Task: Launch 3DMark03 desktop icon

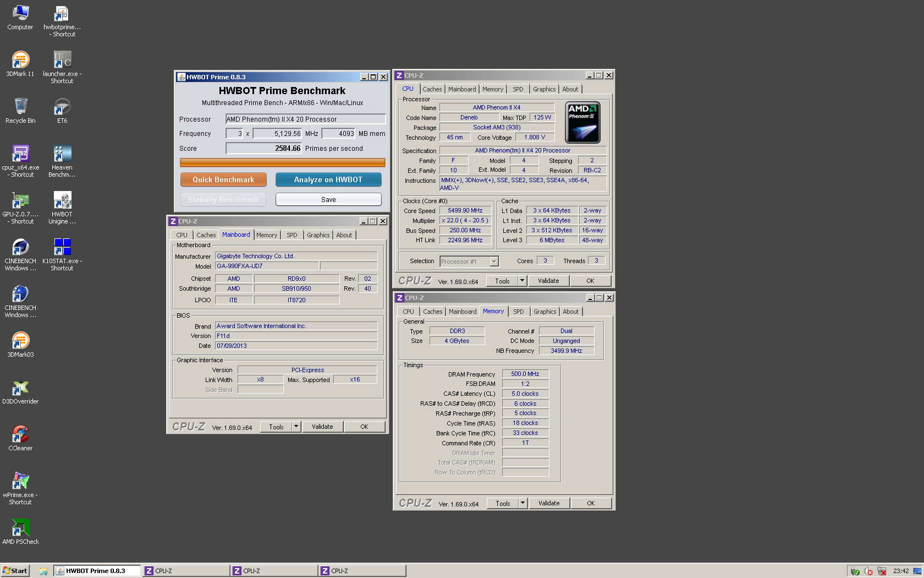Action: point(20,345)
